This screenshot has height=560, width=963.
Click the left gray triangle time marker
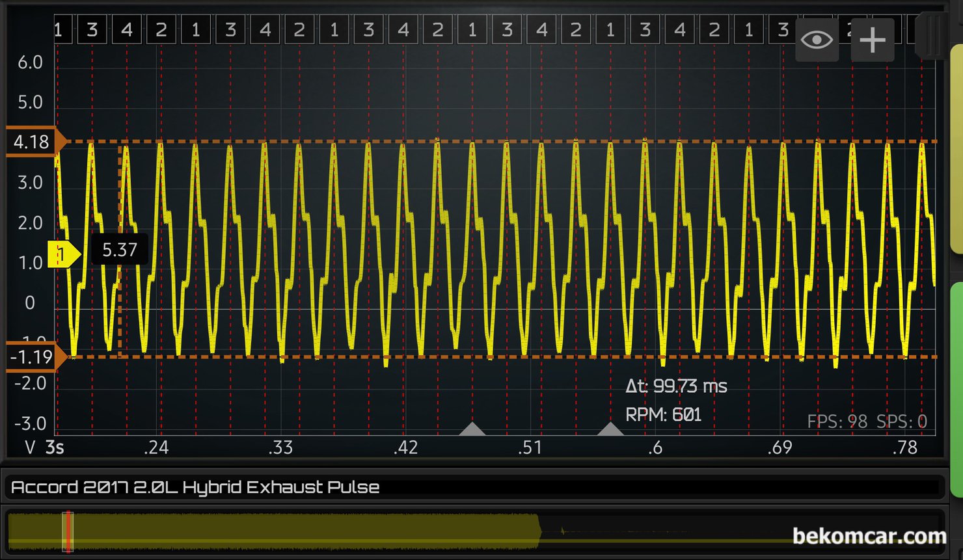[x=472, y=429]
